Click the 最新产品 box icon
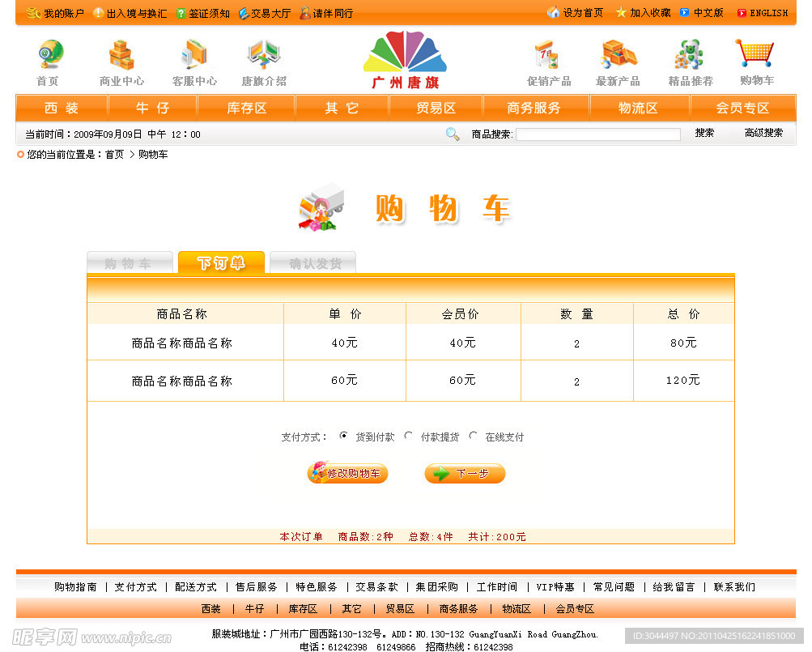812x652 pixels. click(618, 55)
